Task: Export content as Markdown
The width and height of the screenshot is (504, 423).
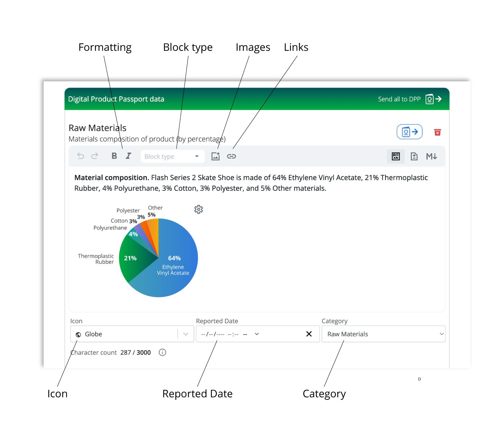Action: coord(432,156)
